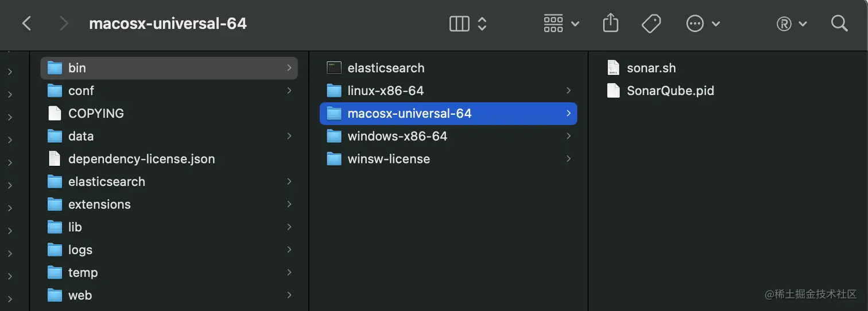Click the Search magnifier icon

click(839, 24)
